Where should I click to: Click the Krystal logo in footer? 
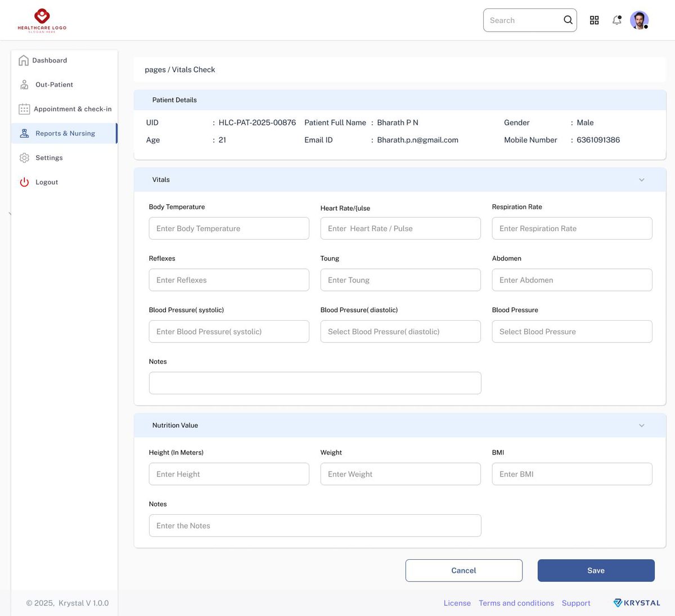[637, 603]
